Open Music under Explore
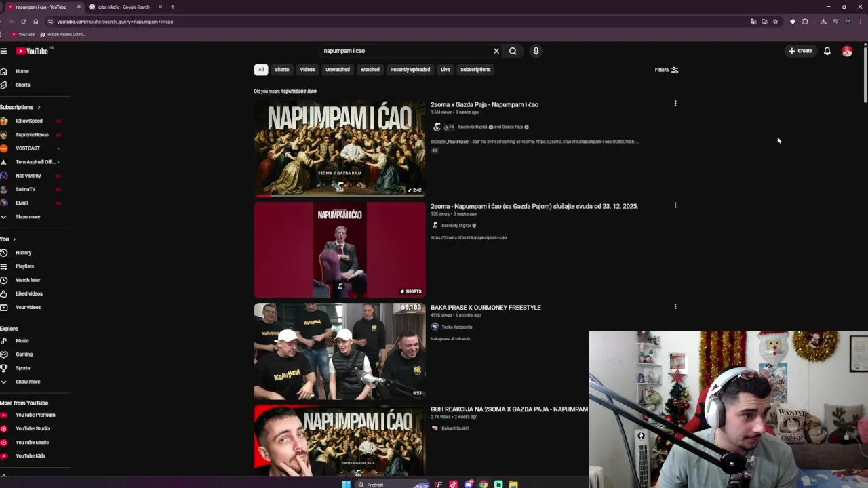 click(x=22, y=341)
